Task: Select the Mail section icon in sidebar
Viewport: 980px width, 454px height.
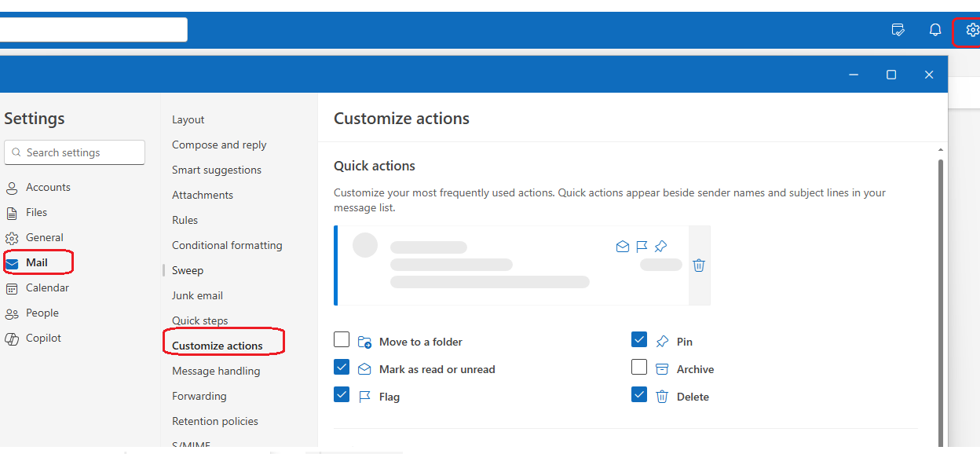Action: [12, 262]
